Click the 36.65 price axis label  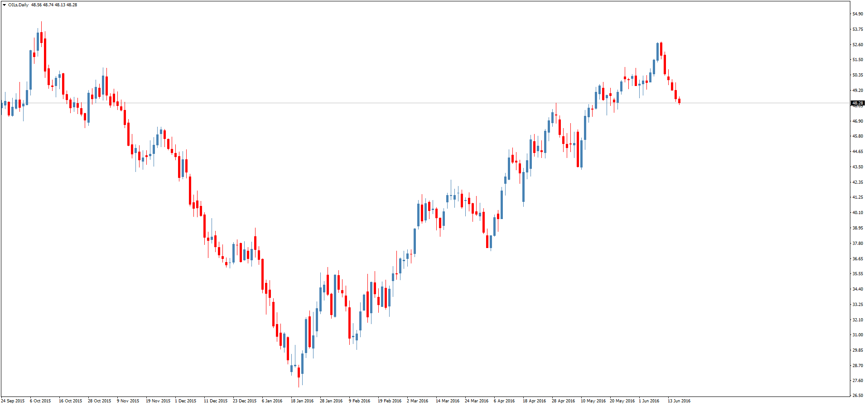(858, 259)
